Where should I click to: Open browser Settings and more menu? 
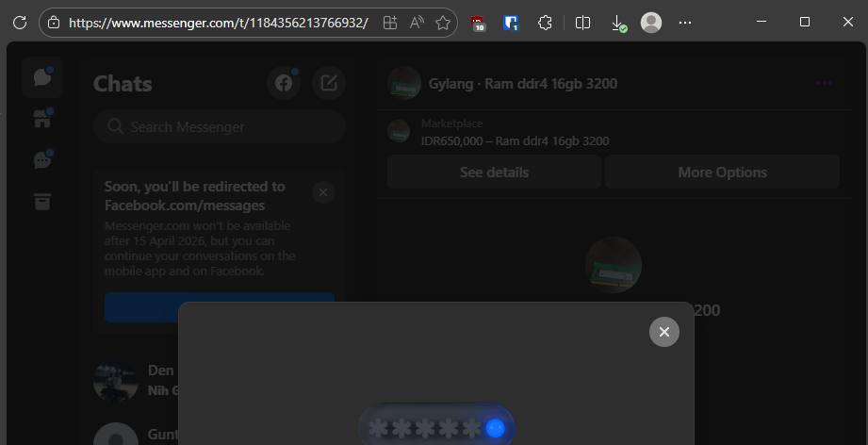(685, 22)
